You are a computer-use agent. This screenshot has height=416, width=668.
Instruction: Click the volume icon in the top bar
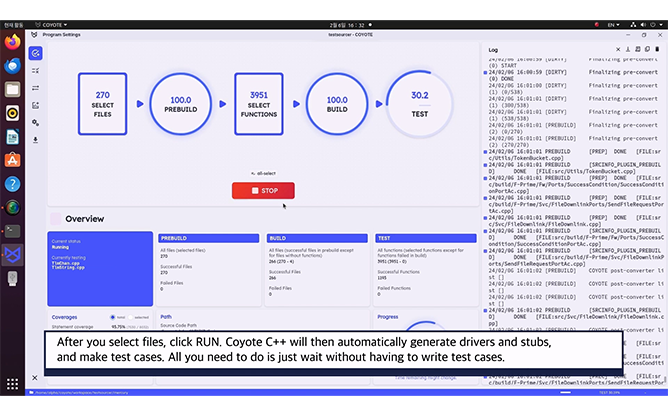643,25
